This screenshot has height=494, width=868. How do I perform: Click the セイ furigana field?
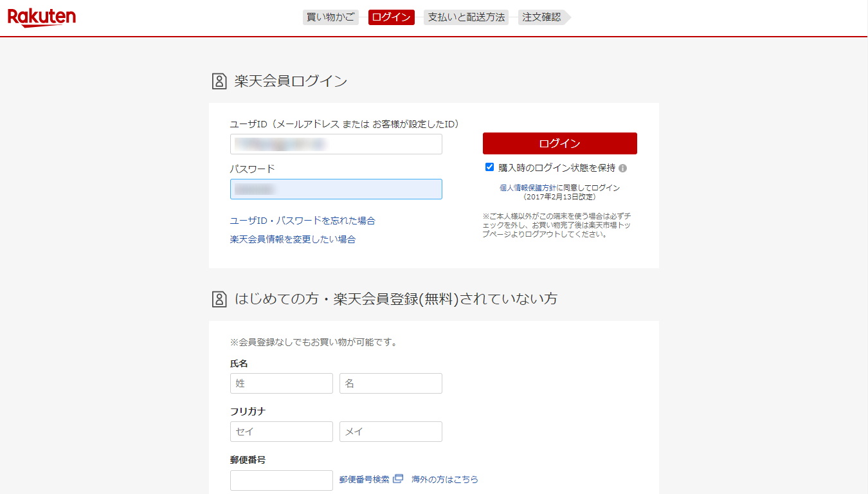coord(282,432)
